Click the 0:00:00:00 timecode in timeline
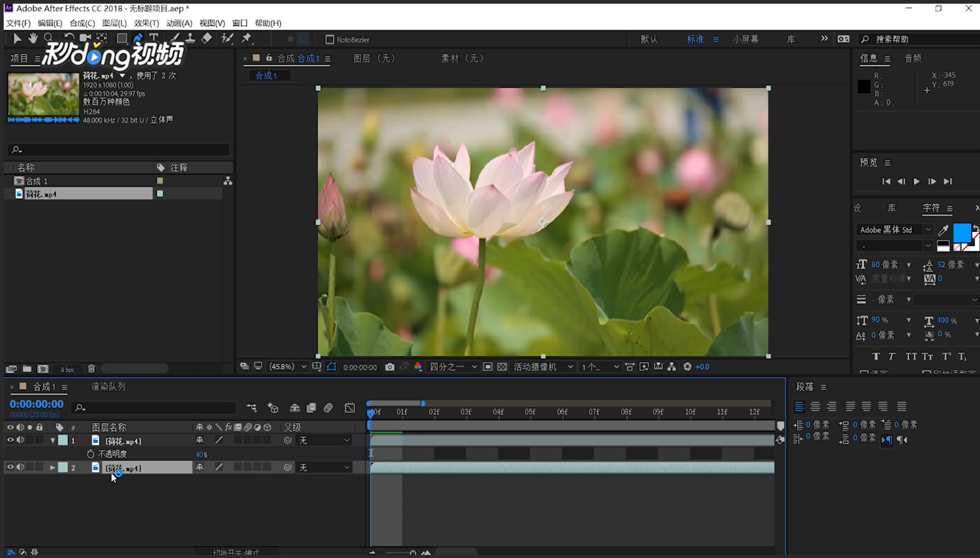Screen dimensions: 980x558 pyautogui.click(x=37, y=404)
